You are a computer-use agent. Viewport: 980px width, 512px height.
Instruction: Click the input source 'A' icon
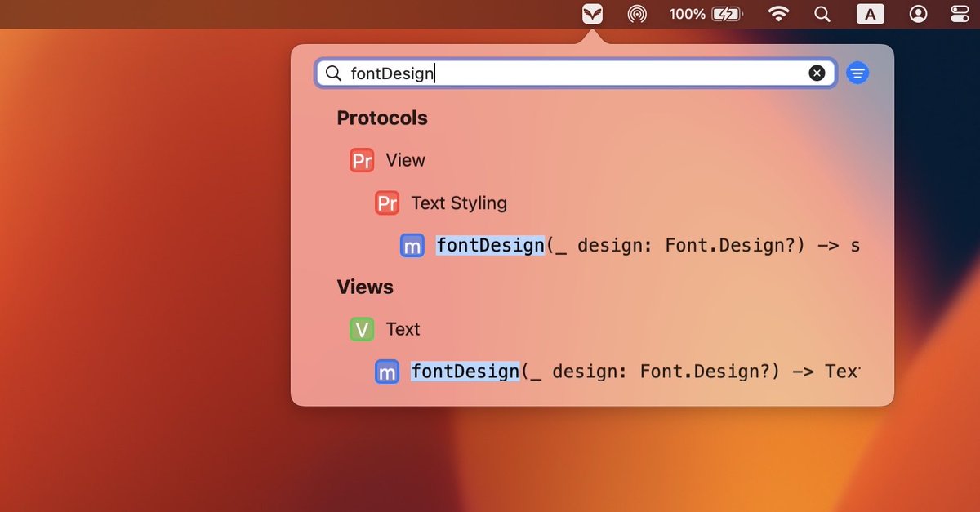[870, 14]
